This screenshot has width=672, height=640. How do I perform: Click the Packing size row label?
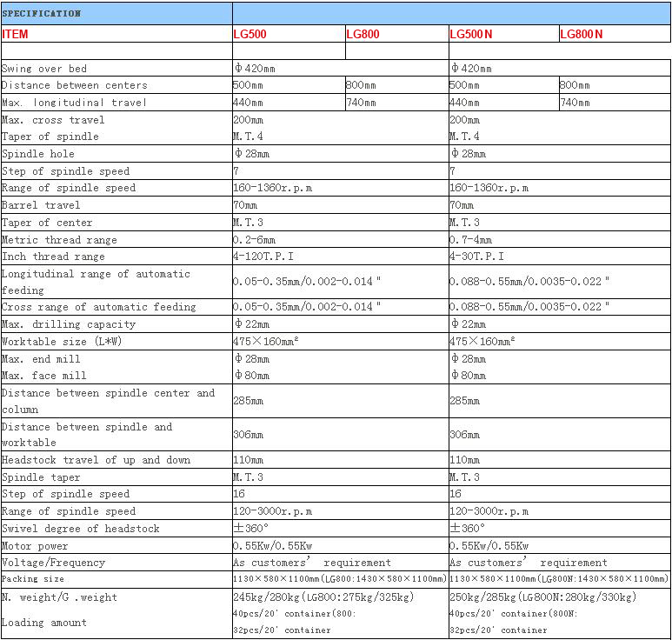(33, 579)
